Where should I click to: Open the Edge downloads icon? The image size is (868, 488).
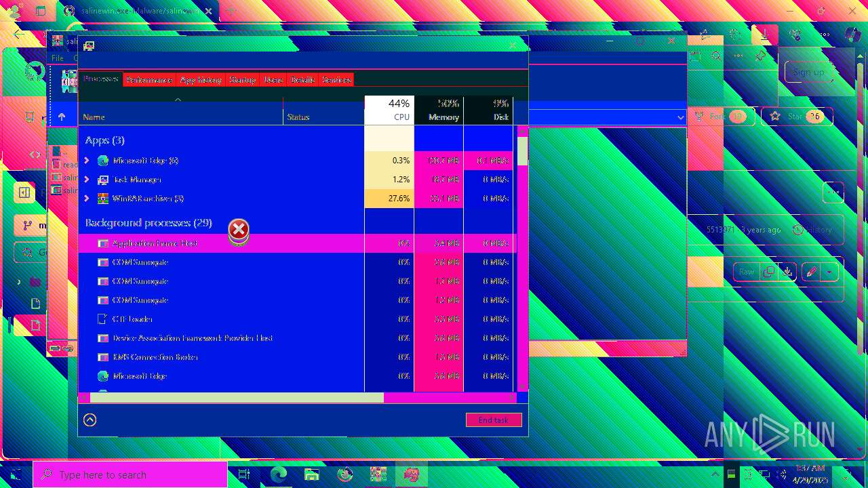765,34
